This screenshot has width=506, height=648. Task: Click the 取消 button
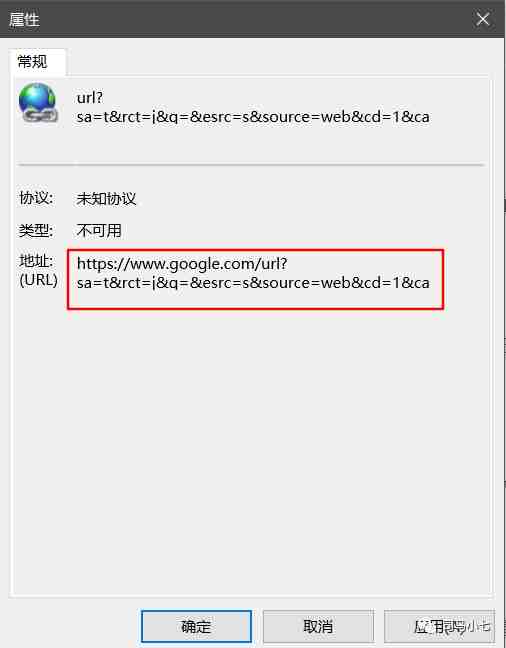[318, 626]
